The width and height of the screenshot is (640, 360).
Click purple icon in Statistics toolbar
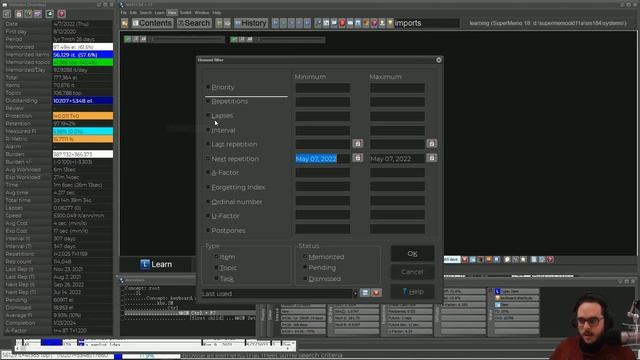tap(38, 14)
